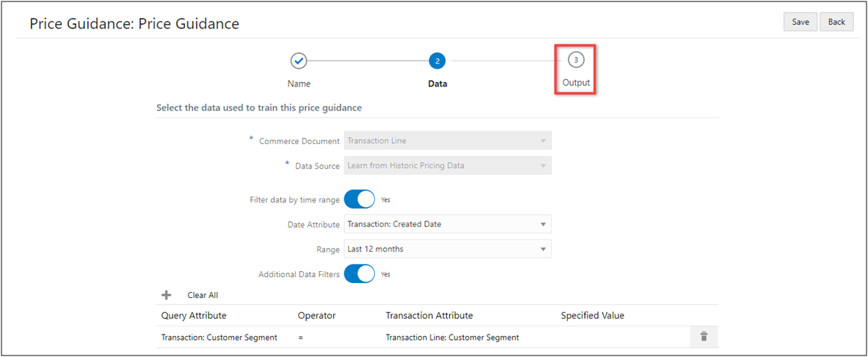Click the equals operator cell
The height and width of the screenshot is (357, 868).
coord(300,338)
